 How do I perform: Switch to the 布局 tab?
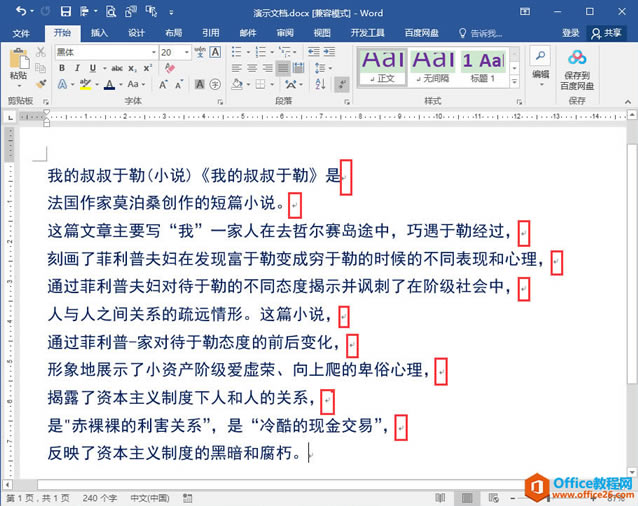pos(174,33)
